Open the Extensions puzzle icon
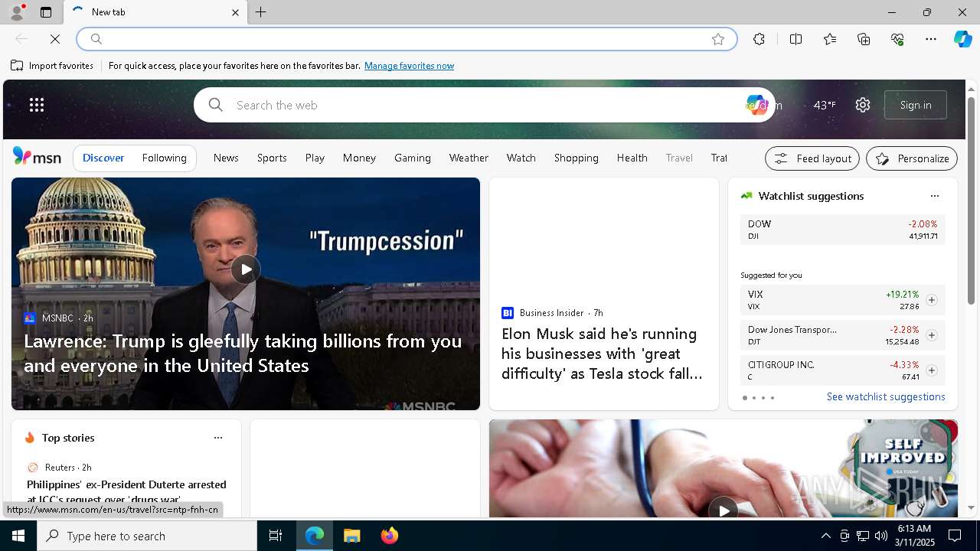This screenshot has width=980, height=551. coord(759,39)
